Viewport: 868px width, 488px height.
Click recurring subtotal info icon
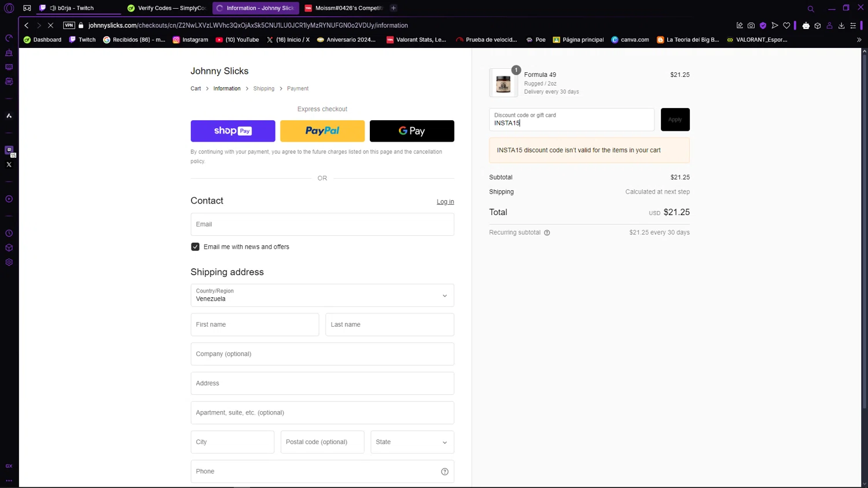tap(547, 233)
